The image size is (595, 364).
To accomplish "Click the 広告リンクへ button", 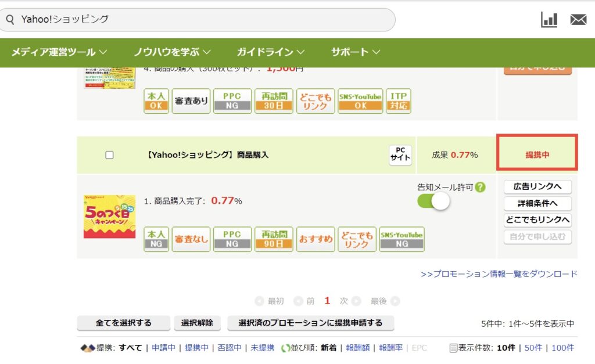I will pos(537,187).
